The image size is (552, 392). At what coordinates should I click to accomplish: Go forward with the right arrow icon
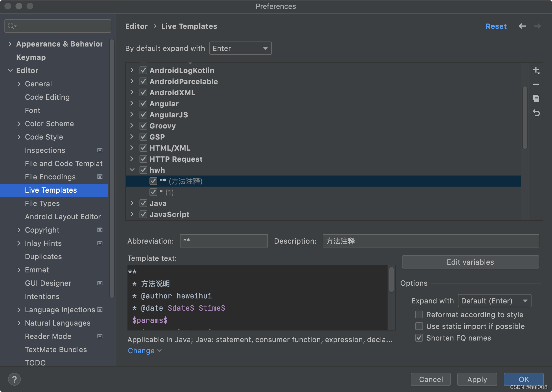[537, 26]
